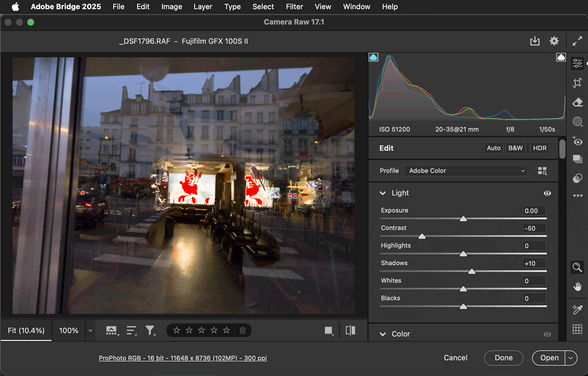Set rating to one star
Screen dimensions: 588x376
177,331
